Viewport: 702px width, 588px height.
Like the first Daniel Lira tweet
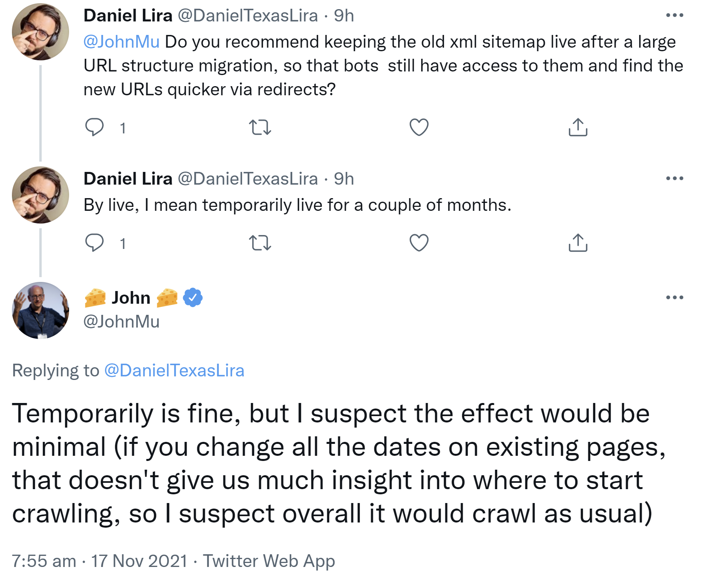click(419, 127)
